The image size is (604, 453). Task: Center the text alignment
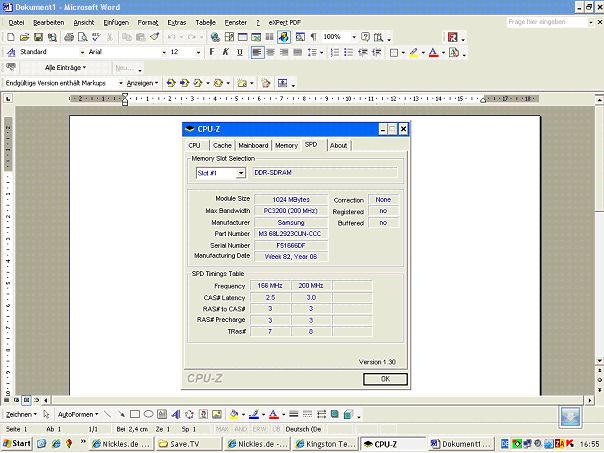271,52
